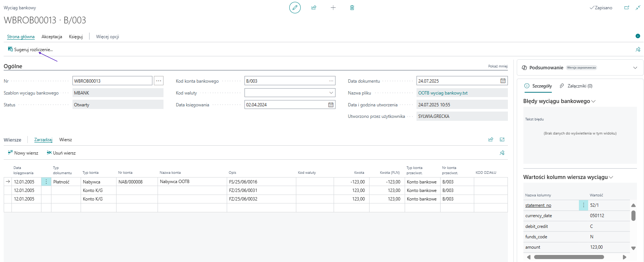Open file OOTB wyciag bankowy.txt link
The image size is (644, 262).
[x=443, y=93]
